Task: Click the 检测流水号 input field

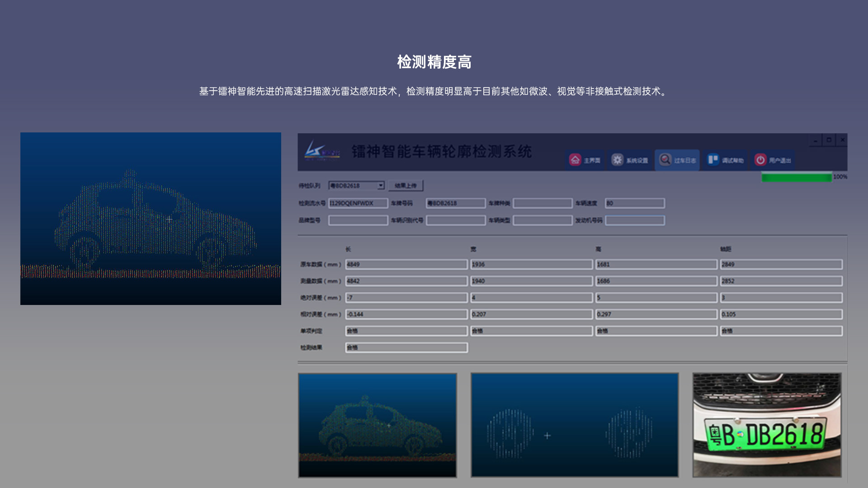Action: pyautogui.click(x=358, y=203)
